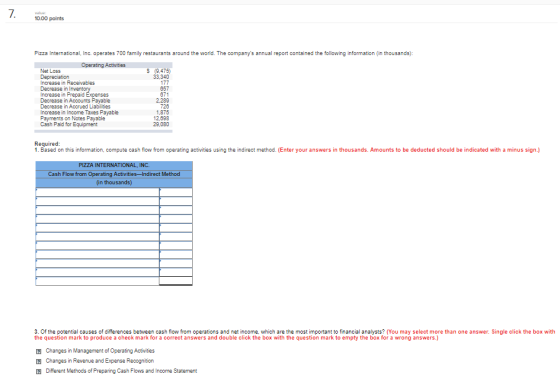The height and width of the screenshot is (381, 560).
Task: Open first row description dropdown in table
Action: pos(97,192)
